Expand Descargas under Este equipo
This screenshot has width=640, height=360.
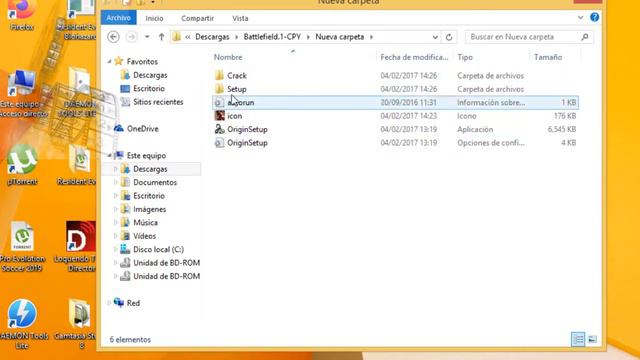[116, 169]
